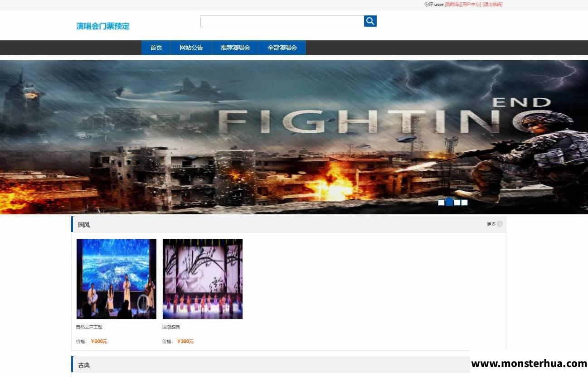This screenshot has width=588, height=377.
Task: Click the 古典 section heading
Action: 84,365
